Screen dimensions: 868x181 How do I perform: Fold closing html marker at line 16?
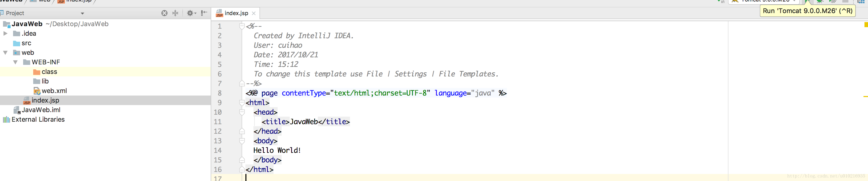click(242, 169)
